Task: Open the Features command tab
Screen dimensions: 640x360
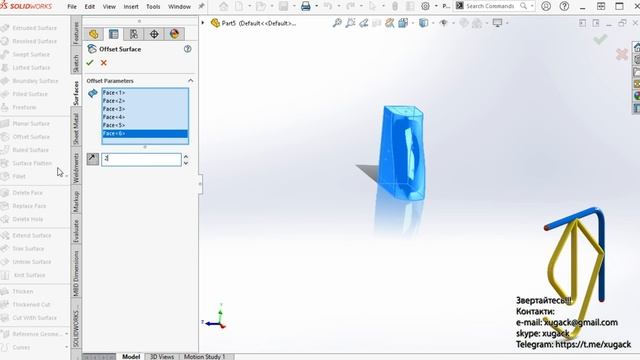Action: pos(76,33)
